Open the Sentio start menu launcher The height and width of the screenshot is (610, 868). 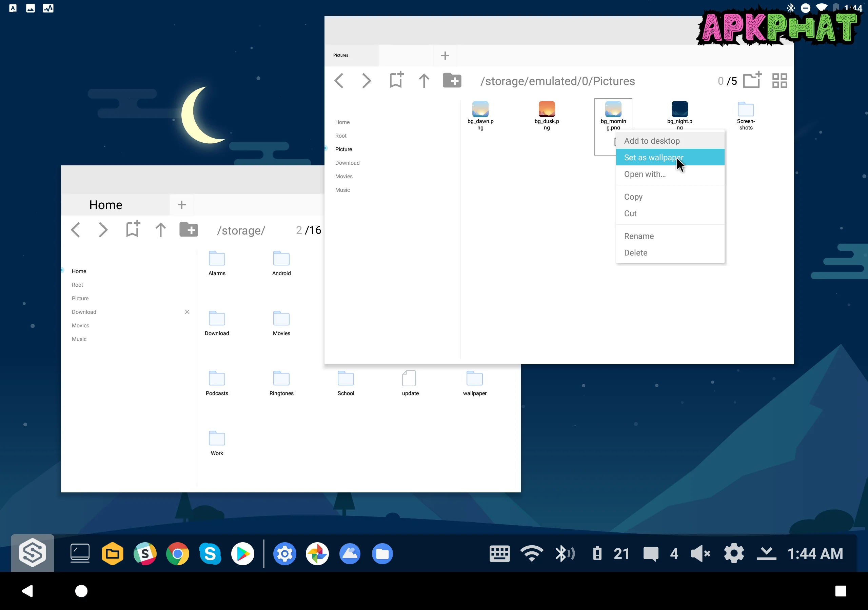(33, 553)
